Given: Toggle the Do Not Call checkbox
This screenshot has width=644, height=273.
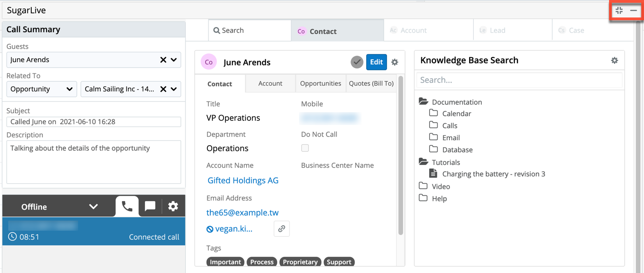Looking at the screenshot, I should click(x=305, y=148).
